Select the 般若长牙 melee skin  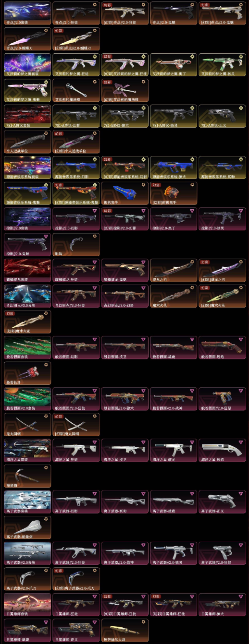tap(27, 374)
